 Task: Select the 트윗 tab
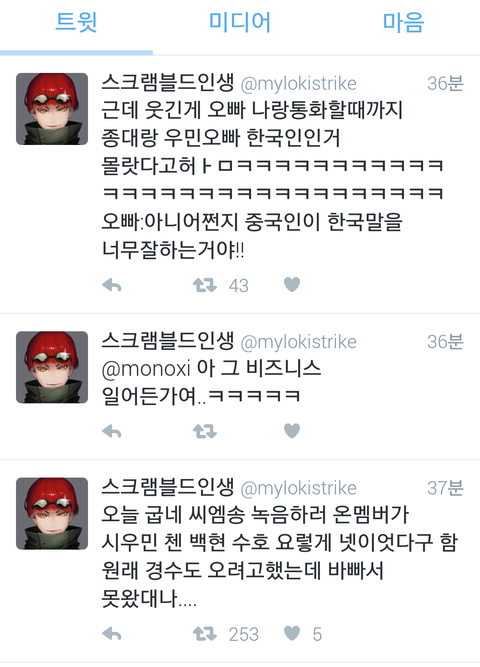(77, 23)
